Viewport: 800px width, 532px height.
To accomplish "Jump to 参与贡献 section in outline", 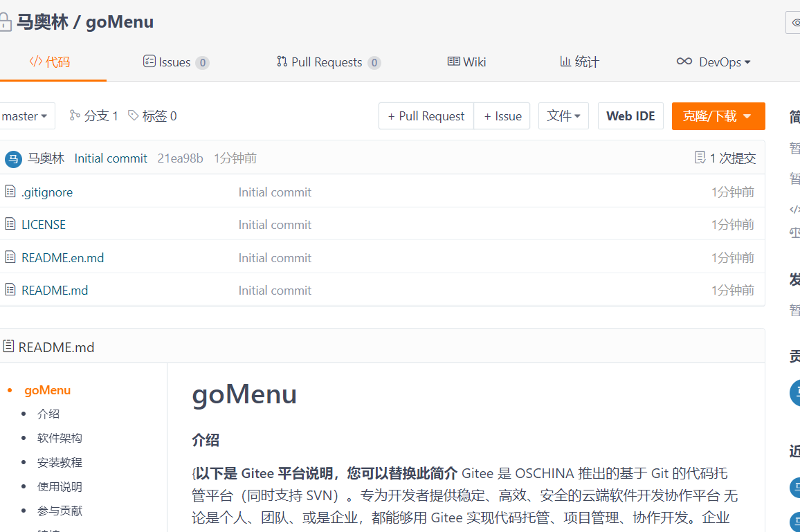I will [x=60, y=511].
